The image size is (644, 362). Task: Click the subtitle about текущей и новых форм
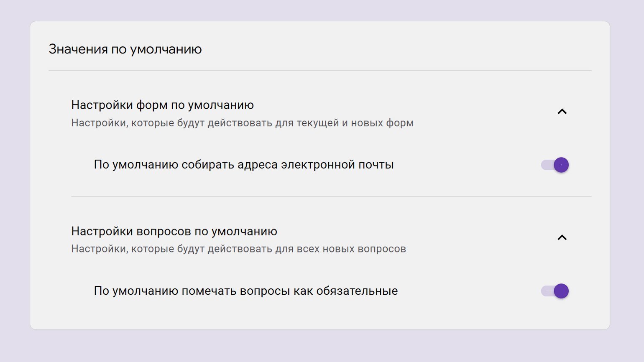click(242, 123)
